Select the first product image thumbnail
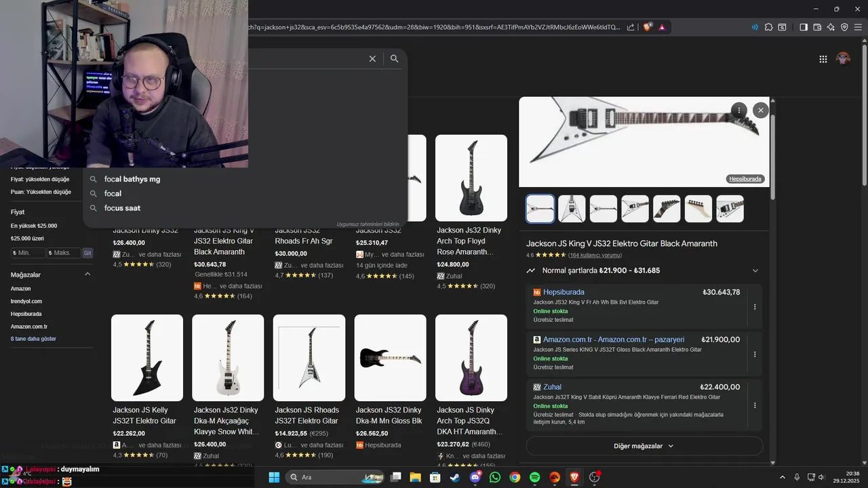 click(x=540, y=209)
